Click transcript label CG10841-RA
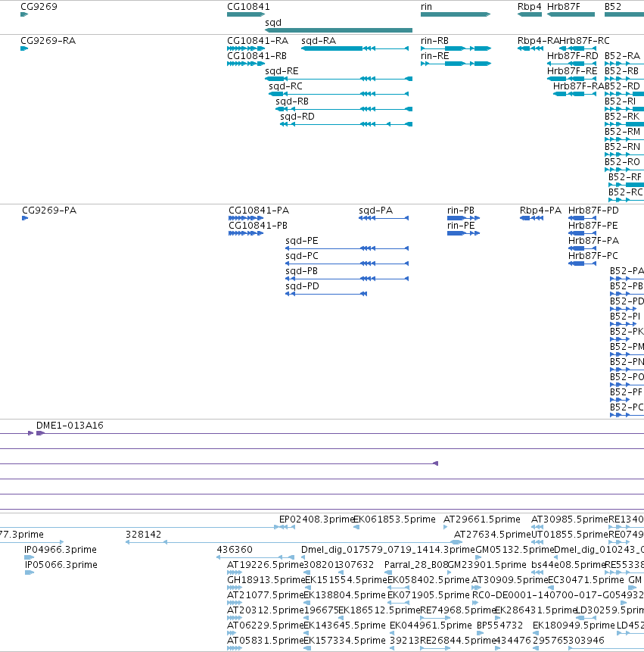 pos(257,41)
